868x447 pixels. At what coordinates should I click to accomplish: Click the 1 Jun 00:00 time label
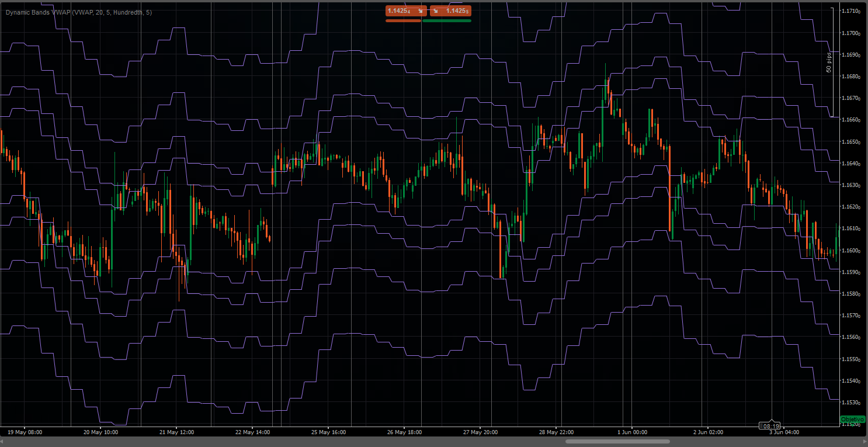tap(632, 432)
